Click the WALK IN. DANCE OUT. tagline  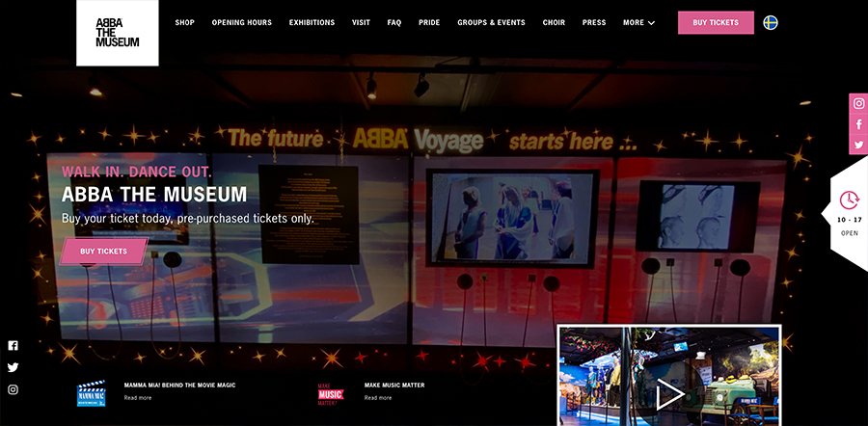pyautogui.click(x=137, y=172)
